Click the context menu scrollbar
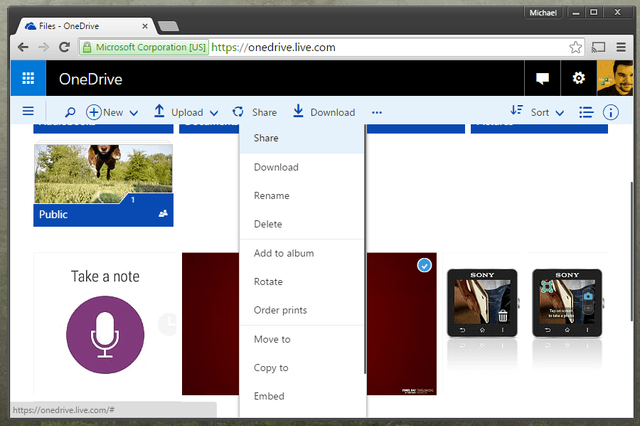This screenshot has width=640, height=426. click(x=364, y=249)
